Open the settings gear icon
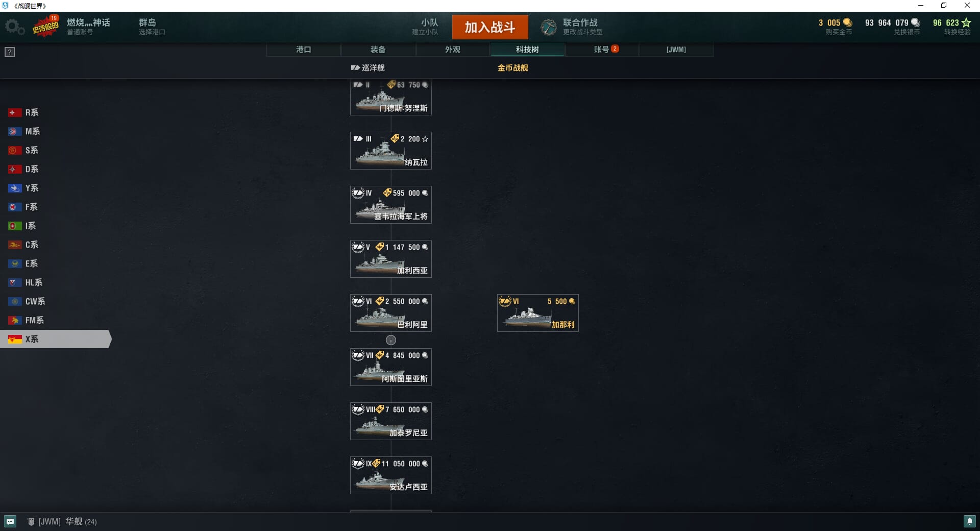This screenshot has width=980, height=531. (x=14, y=27)
